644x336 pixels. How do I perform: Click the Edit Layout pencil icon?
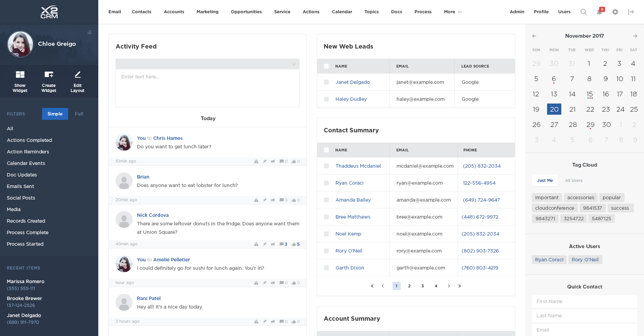point(78,75)
